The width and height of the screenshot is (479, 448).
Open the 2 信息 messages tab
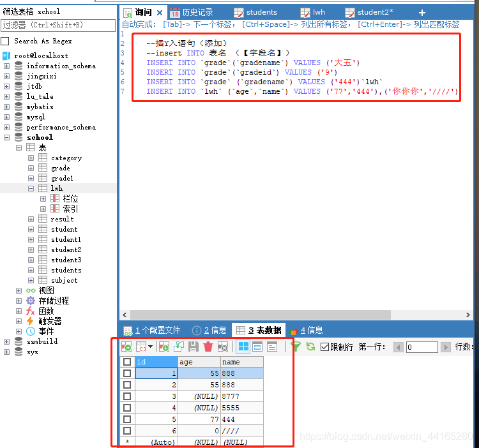[209, 330]
